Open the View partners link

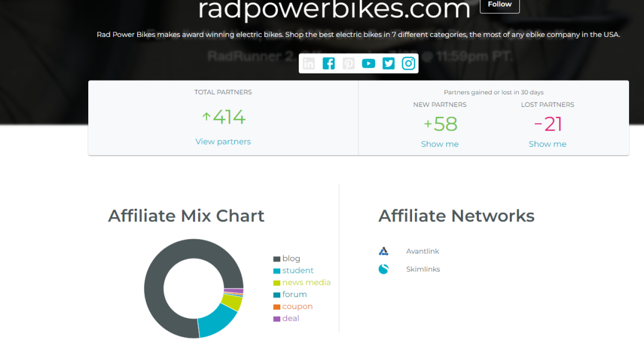(223, 141)
